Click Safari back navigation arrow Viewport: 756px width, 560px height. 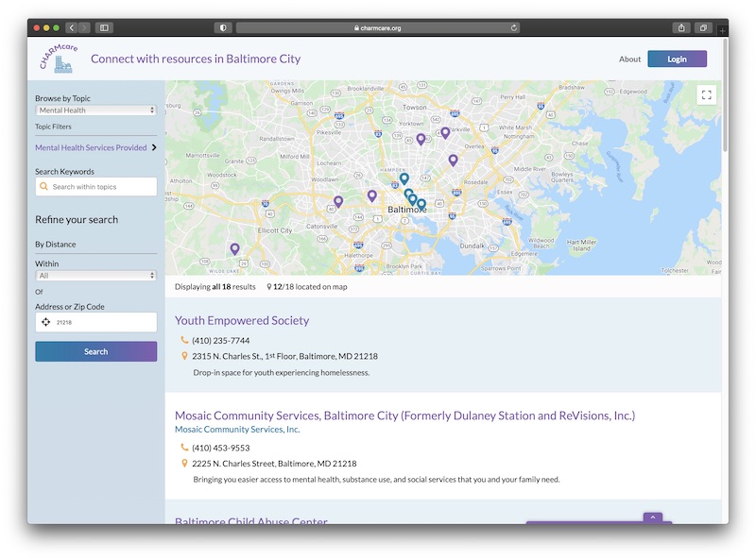tap(71, 28)
